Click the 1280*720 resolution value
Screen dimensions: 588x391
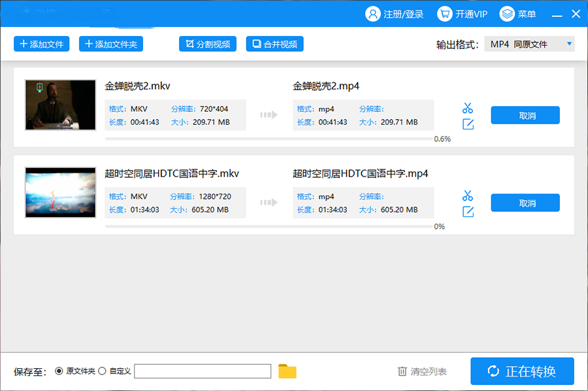[215, 196]
